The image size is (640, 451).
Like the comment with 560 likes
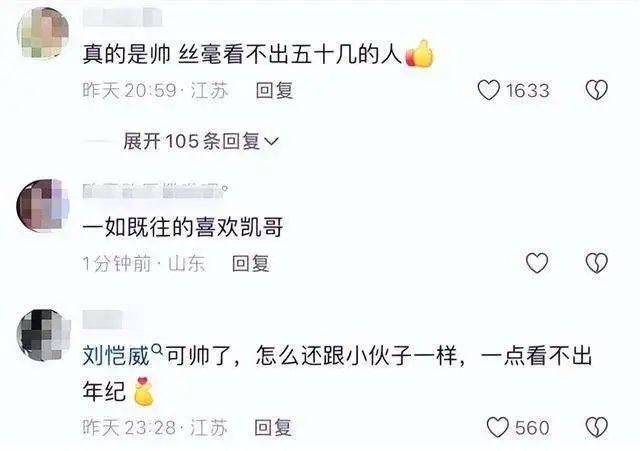[x=498, y=427]
